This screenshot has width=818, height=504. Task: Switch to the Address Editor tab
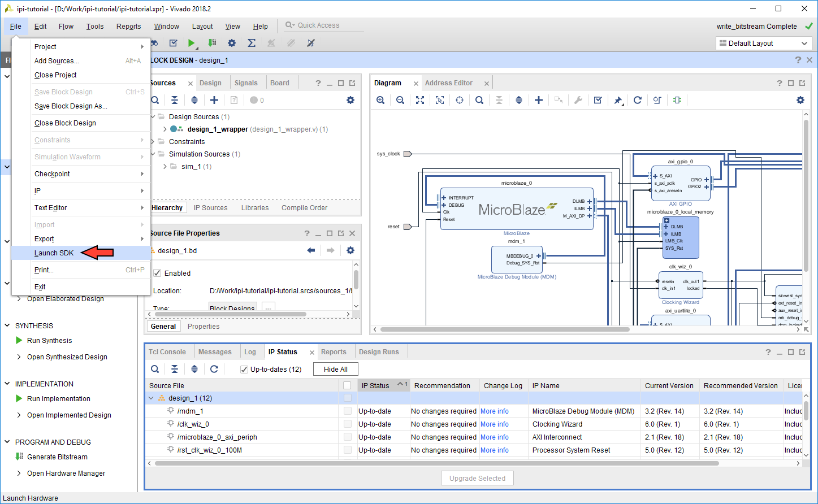tap(449, 83)
